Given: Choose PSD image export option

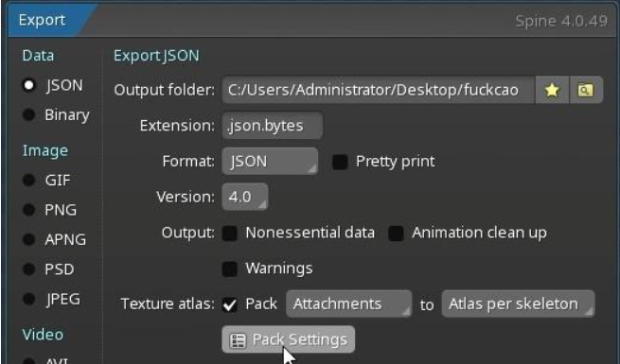Looking at the screenshot, I should (29, 269).
